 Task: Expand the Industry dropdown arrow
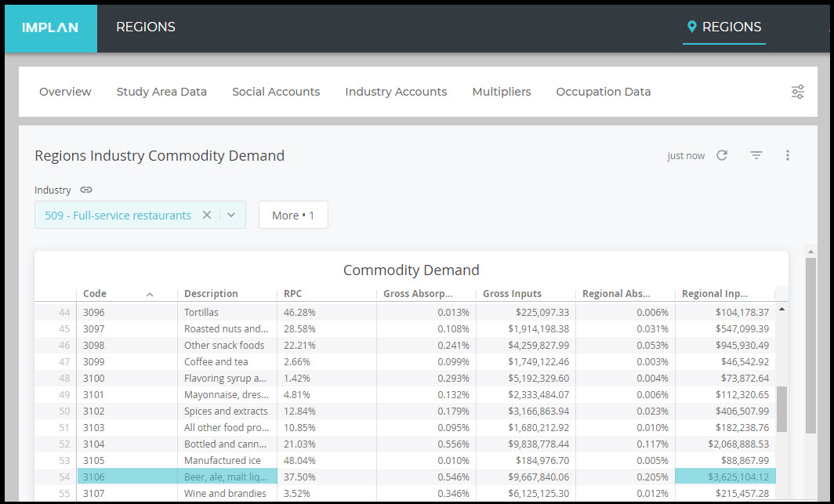(231, 215)
